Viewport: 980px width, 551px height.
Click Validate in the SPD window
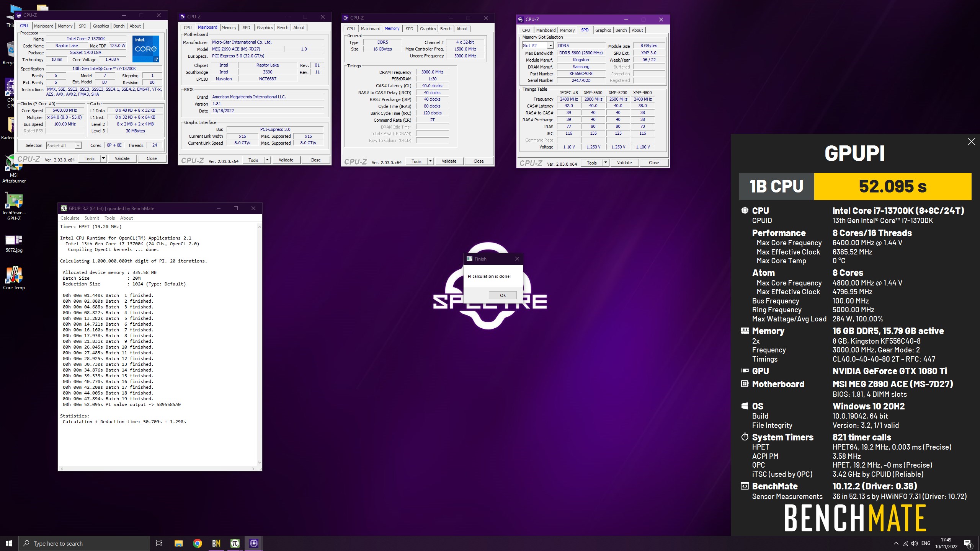[624, 163]
